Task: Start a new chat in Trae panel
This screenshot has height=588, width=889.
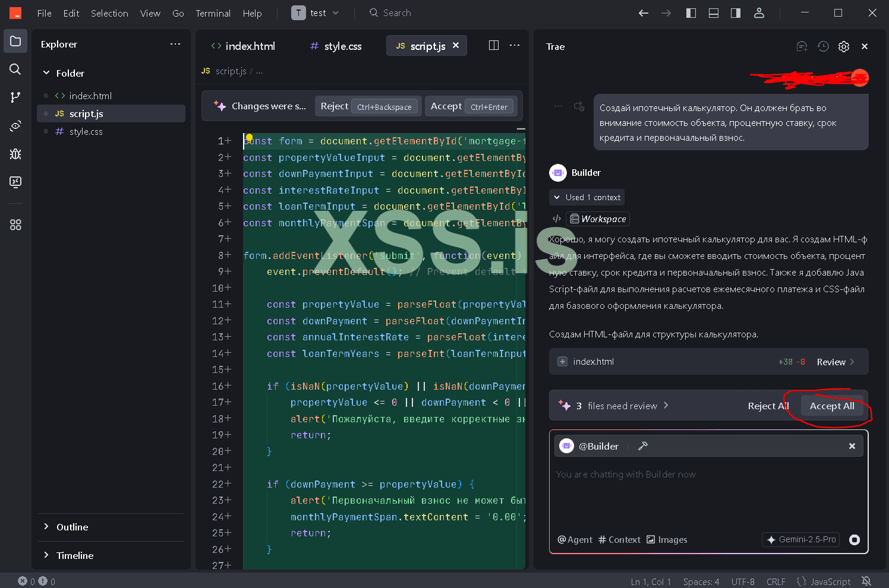Action: [x=802, y=46]
